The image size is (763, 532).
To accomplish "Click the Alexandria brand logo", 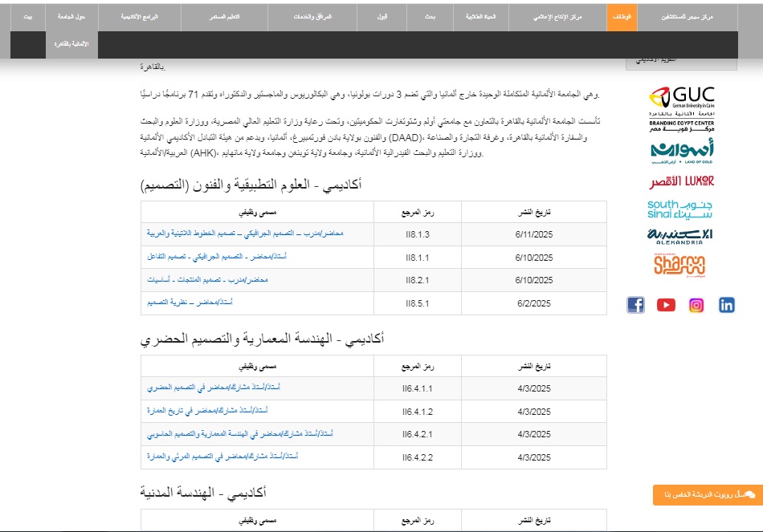I will point(681,234).
